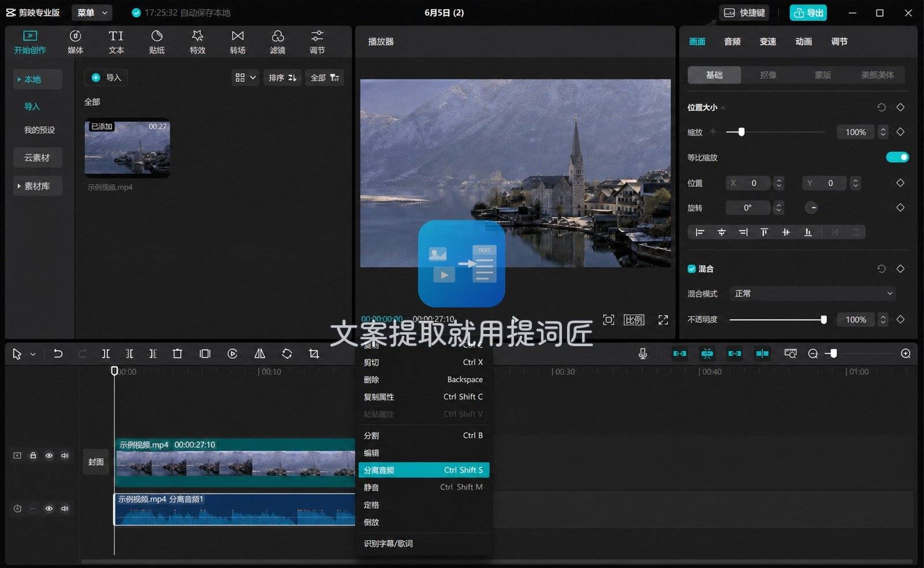This screenshot has height=568, width=924.
Task: Uncheck the 混合 checkbox
Action: tap(691, 269)
